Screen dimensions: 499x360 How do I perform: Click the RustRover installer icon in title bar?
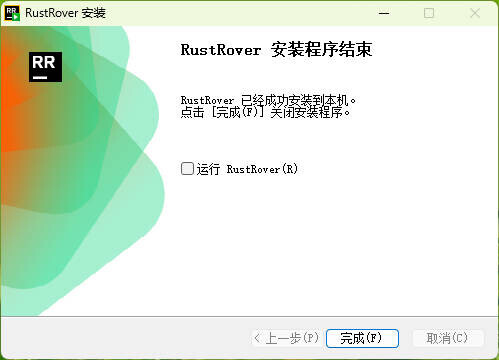pyautogui.click(x=12, y=13)
